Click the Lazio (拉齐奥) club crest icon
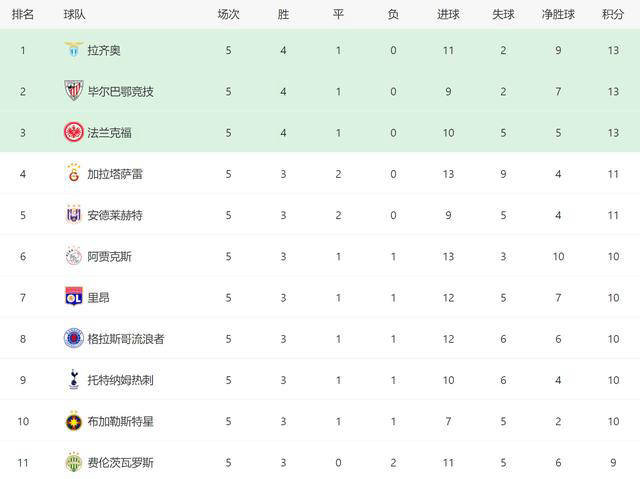Screen dimensions: 640x479 tap(73, 50)
